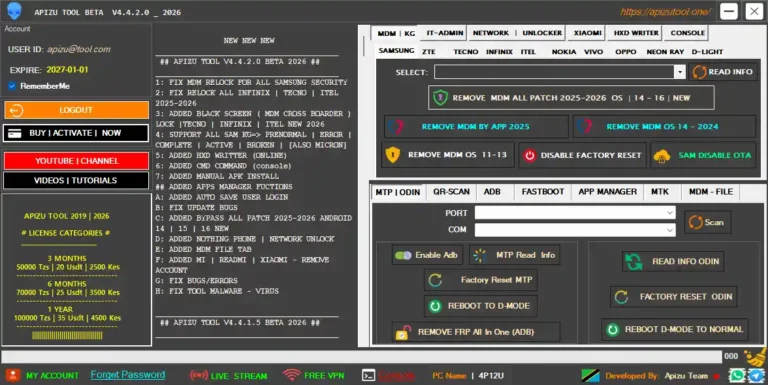Click the red Live Stream broadcast icon
768x385 pixels.
[x=198, y=376]
